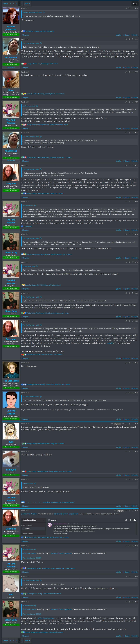
Task: Toggle the Highlight badge on post #77
Action: tap(120, 511)
